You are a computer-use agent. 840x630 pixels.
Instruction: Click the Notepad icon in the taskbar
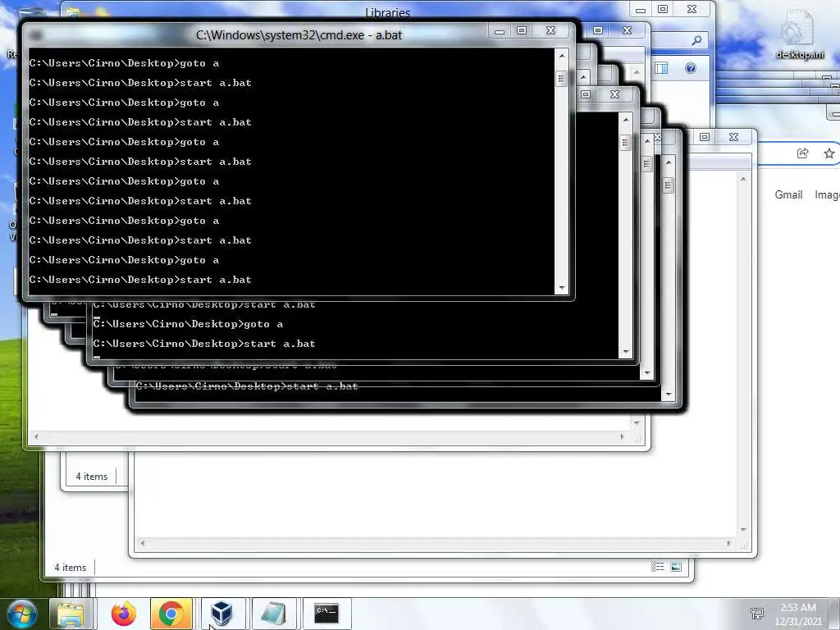[274, 614]
